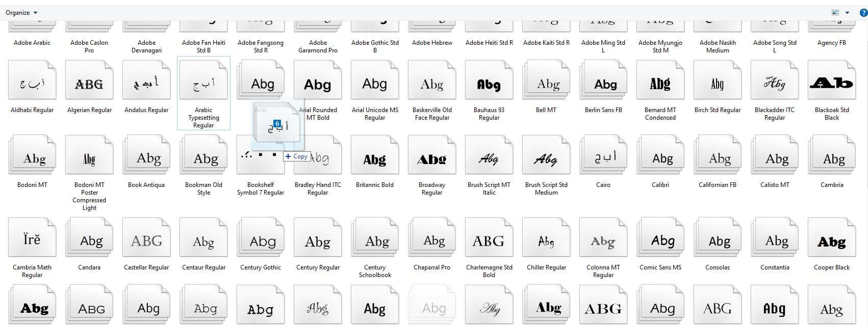Select the Cairo font icon
Image resolution: width=868 pixels, height=325 pixels.
click(x=603, y=155)
